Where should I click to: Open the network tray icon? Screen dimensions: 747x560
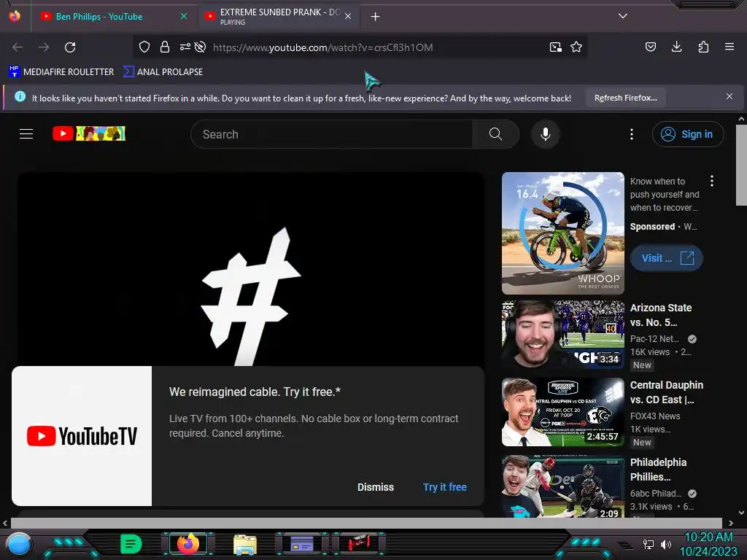coord(649,544)
